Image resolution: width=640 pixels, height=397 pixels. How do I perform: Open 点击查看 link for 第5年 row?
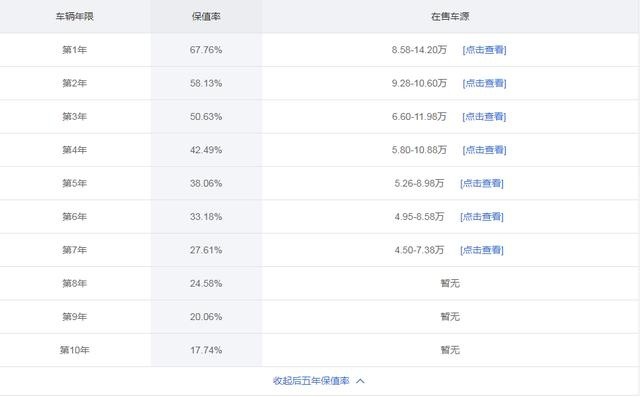click(x=482, y=184)
